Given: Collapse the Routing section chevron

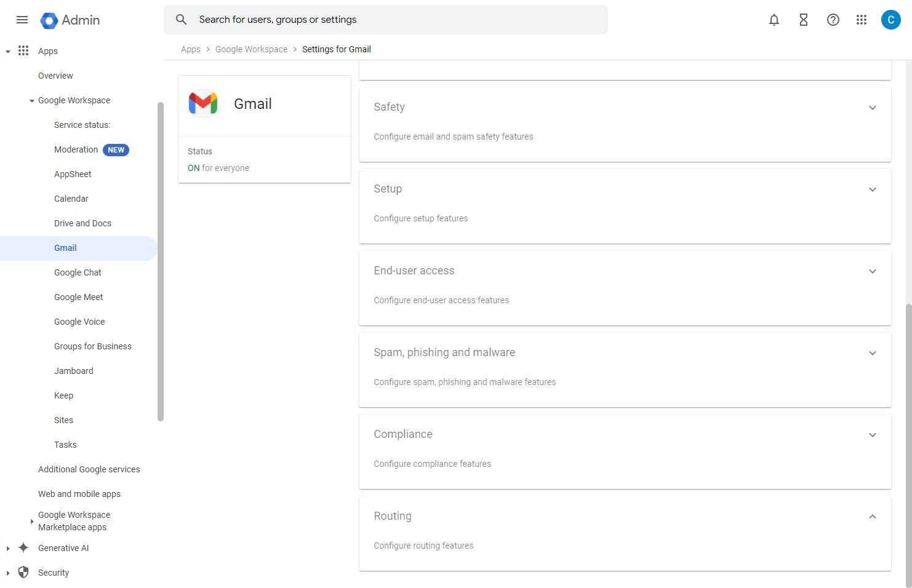Looking at the screenshot, I should tap(872, 517).
